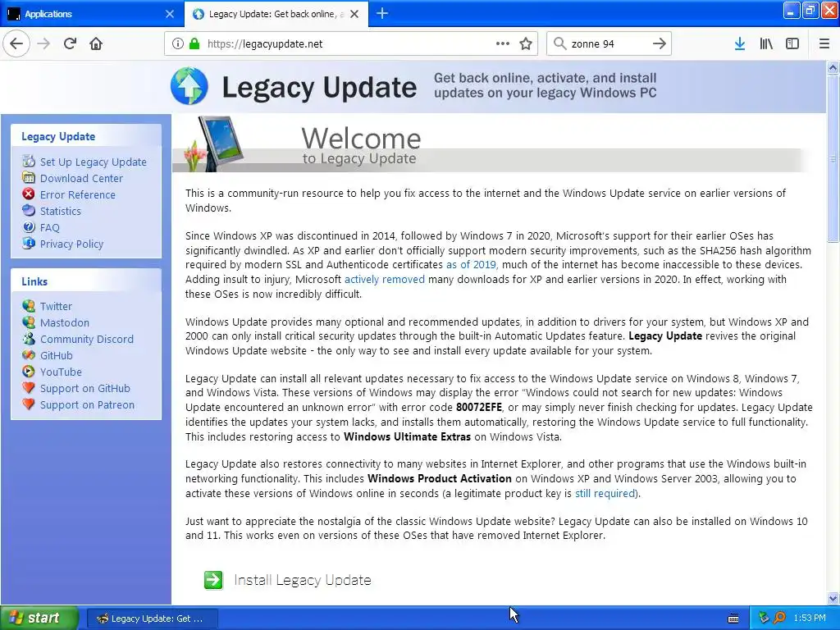
Task: Open the Download Center link
Action: pos(81,178)
